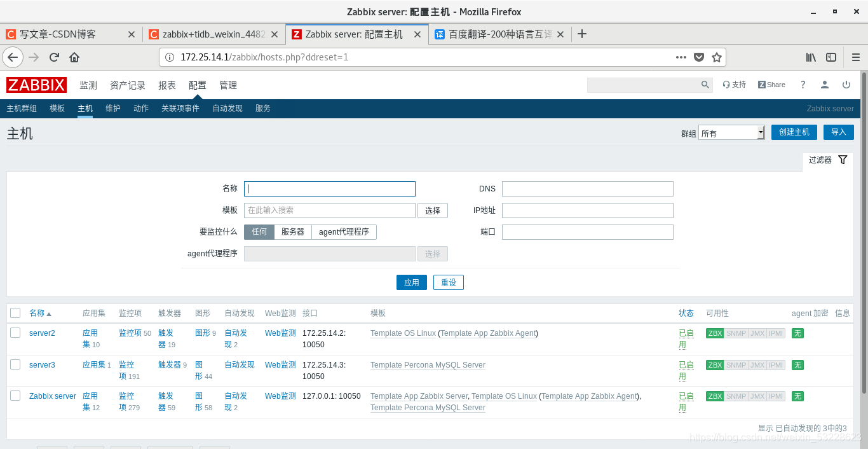The image size is (868, 449).
Task: Open the Zabbix help question mark
Action: pyautogui.click(x=803, y=85)
